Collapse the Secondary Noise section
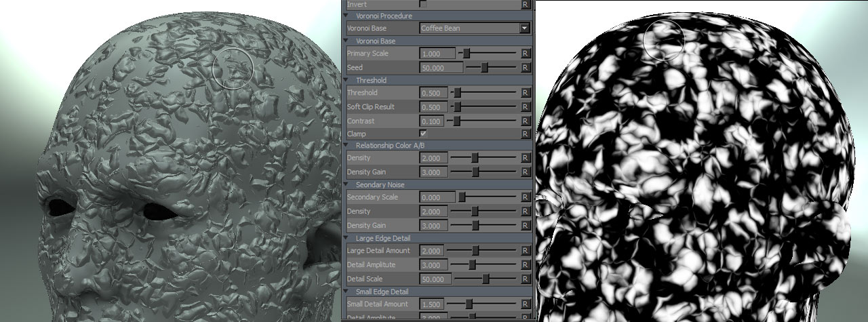This screenshot has width=868, height=322. click(351, 184)
